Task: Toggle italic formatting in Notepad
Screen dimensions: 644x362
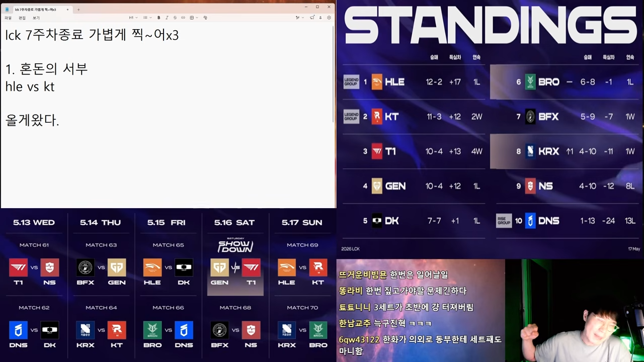Action: pyautogui.click(x=167, y=18)
